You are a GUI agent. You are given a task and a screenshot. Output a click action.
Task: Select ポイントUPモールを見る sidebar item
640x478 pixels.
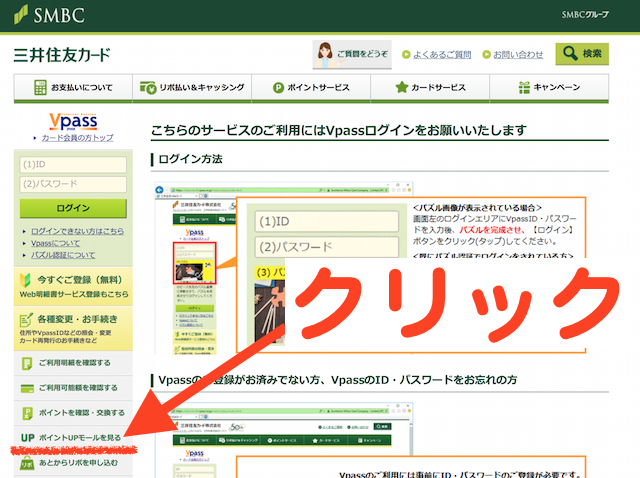73,438
